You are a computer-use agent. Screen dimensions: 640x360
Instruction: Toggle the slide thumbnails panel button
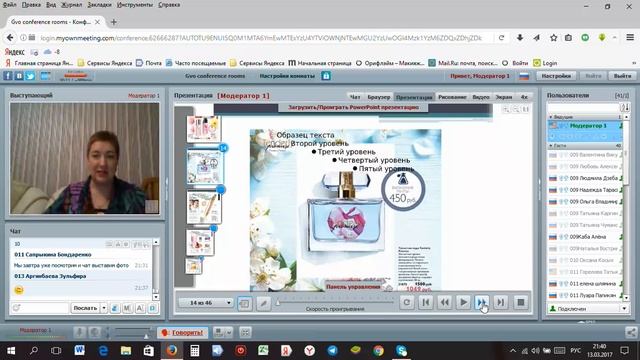click(244, 303)
